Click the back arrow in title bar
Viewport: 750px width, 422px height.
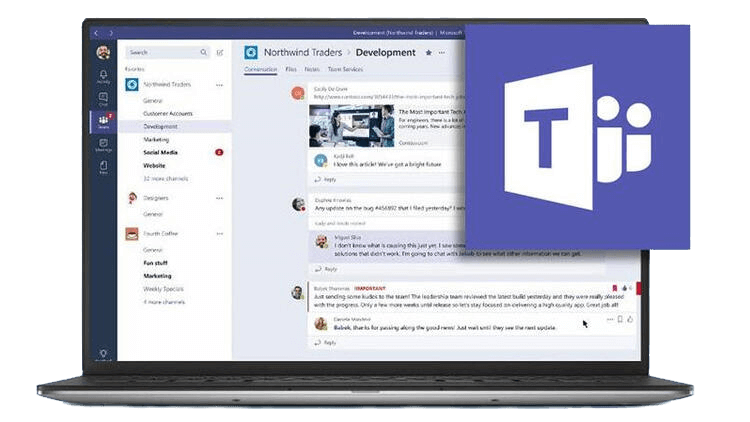click(96, 33)
